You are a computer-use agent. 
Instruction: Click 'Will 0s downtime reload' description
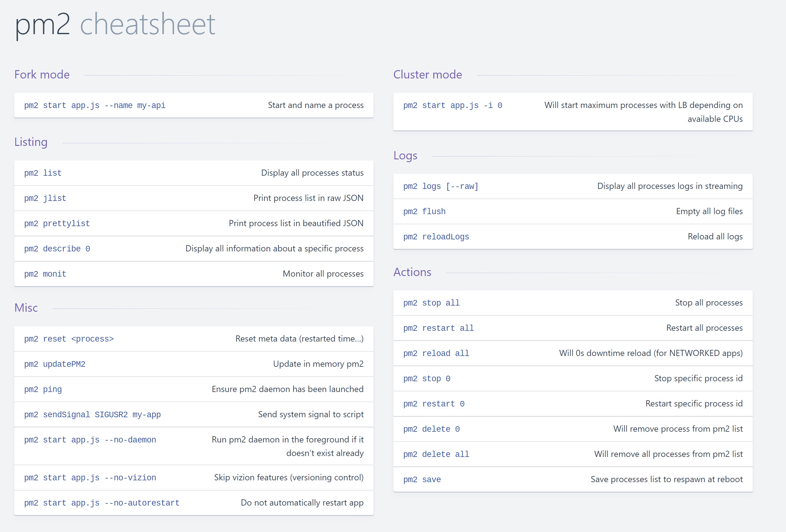point(651,353)
